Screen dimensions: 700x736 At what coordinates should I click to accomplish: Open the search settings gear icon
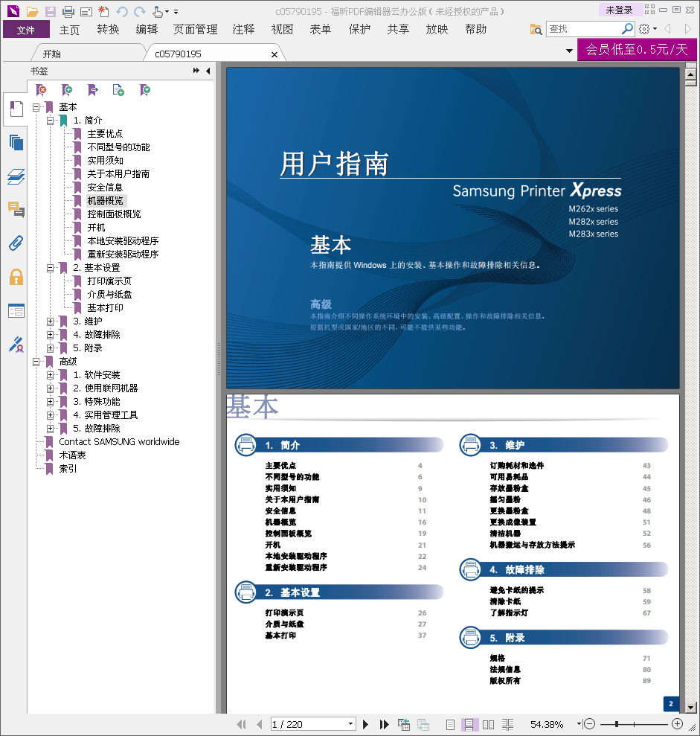coord(644,28)
